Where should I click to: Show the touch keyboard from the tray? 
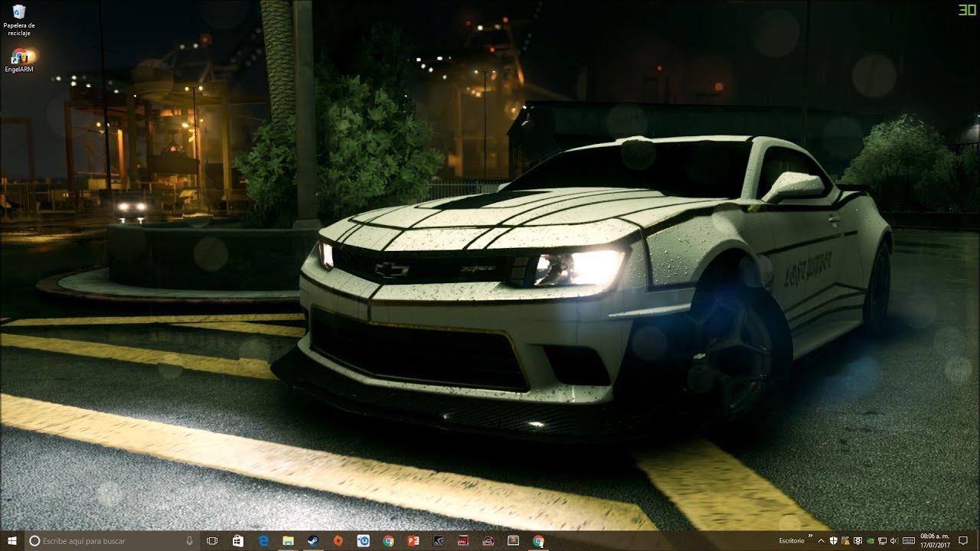[x=908, y=542]
